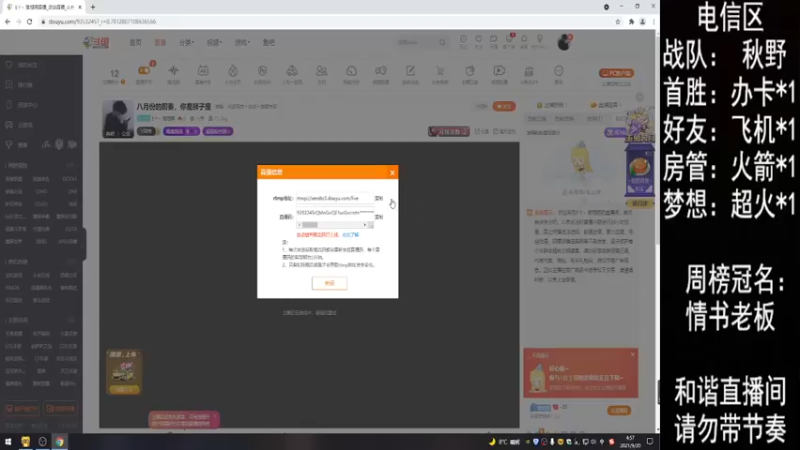Open the user avatar menu
Screen dimensions: 800x450
coord(564,42)
